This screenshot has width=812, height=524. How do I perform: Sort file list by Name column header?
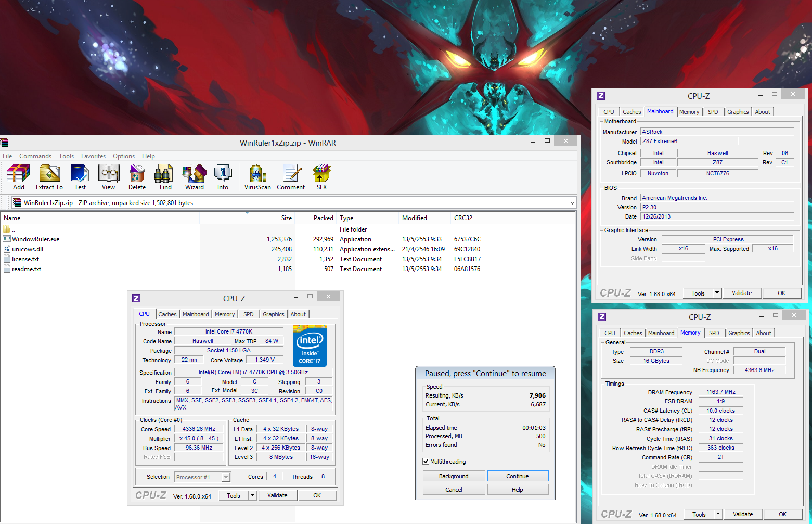[x=100, y=218]
